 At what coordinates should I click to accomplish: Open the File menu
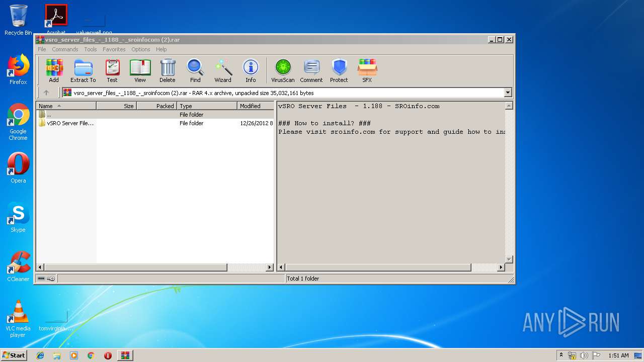click(42, 49)
